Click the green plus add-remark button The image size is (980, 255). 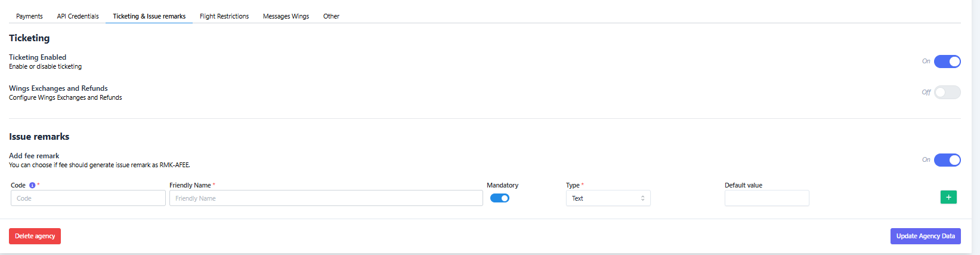tap(948, 197)
